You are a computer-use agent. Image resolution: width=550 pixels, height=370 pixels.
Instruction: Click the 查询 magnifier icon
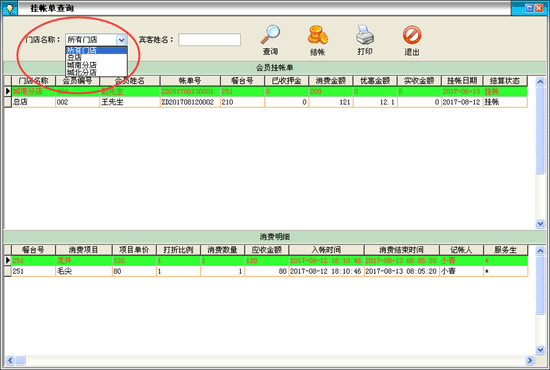coord(270,34)
